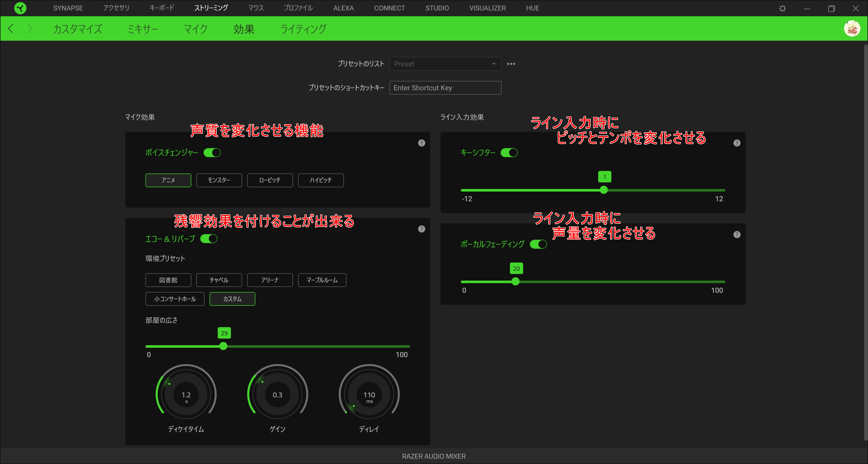Image resolution: width=868 pixels, height=464 pixels.
Task: Open the VISUALIZER tab
Action: click(x=487, y=8)
